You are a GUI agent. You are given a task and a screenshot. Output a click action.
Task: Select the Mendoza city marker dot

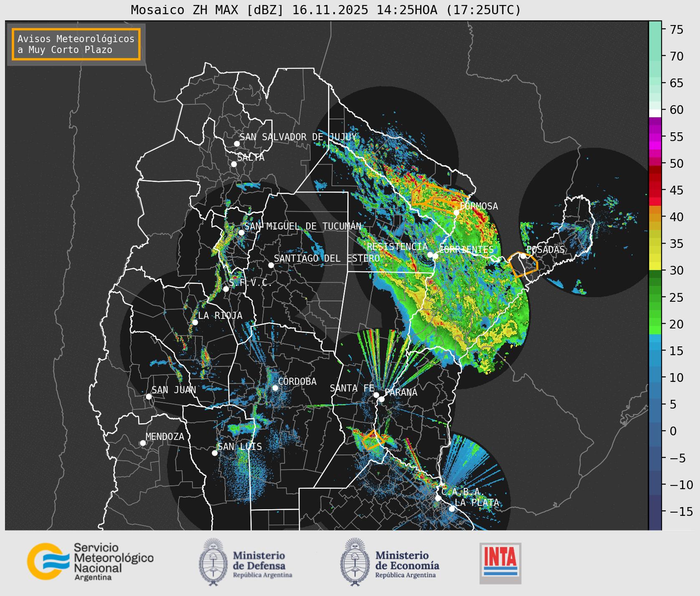point(143,443)
